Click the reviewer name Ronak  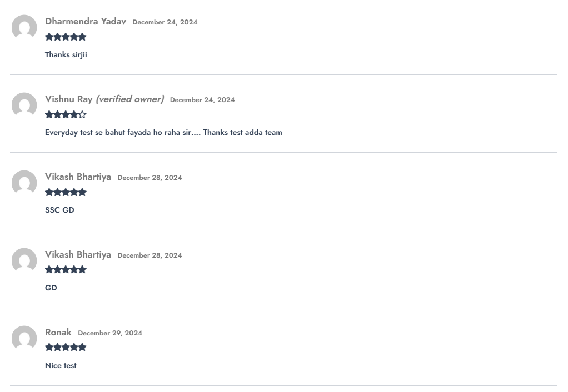(x=58, y=333)
